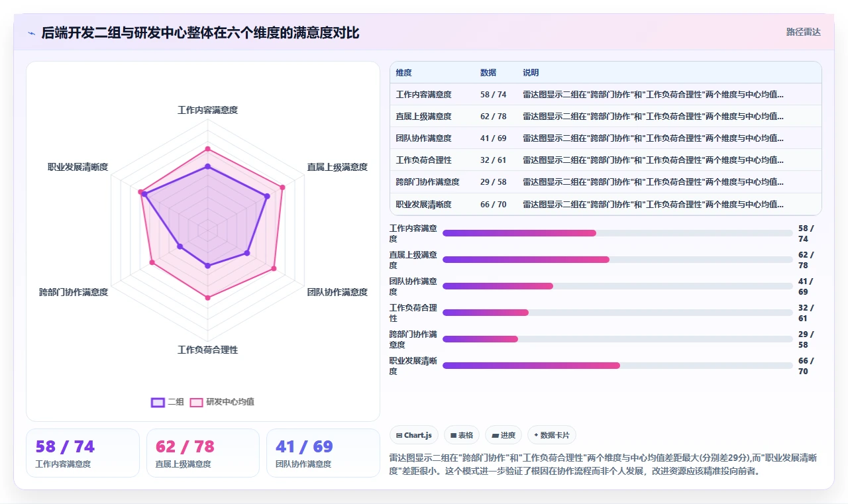Click the 工作内容满意度 progress bar
Screen dimensions: 848x504
coord(617,233)
